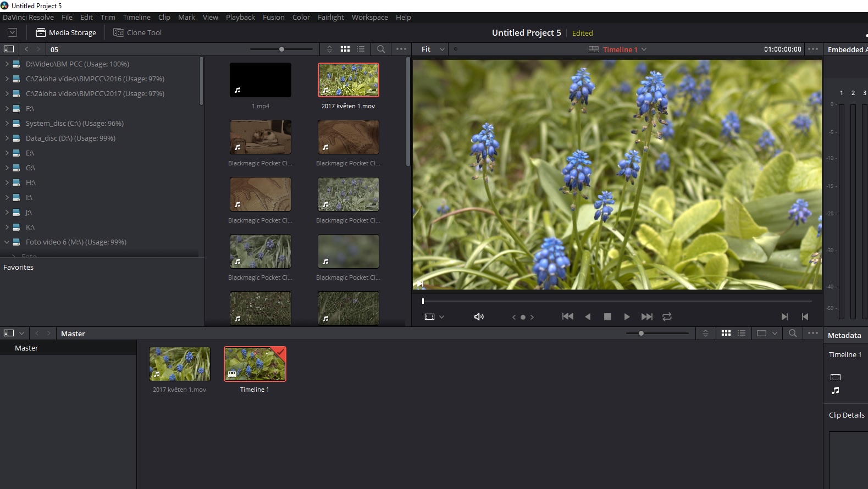Open the Fairlight menu
Viewport: 868px width, 489px height.
(x=330, y=17)
